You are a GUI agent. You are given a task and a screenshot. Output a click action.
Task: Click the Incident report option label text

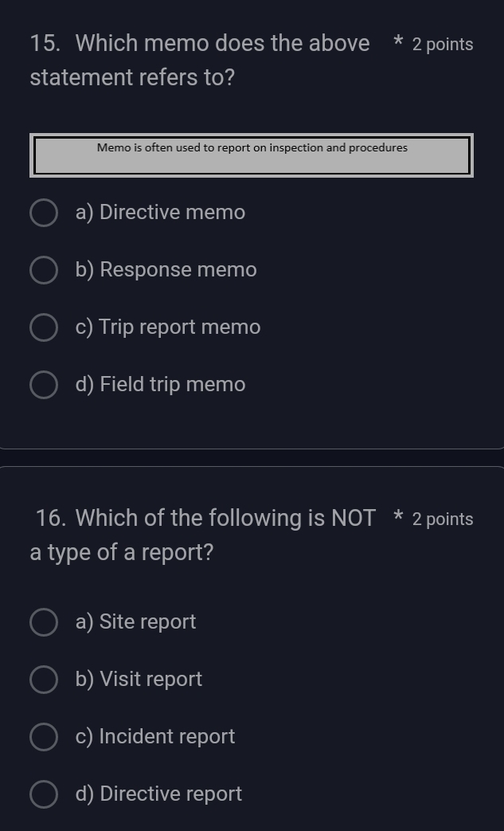(x=155, y=737)
